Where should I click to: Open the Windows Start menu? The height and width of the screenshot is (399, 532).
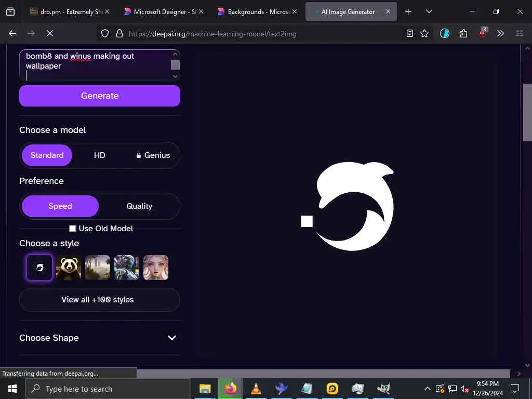click(12, 389)
